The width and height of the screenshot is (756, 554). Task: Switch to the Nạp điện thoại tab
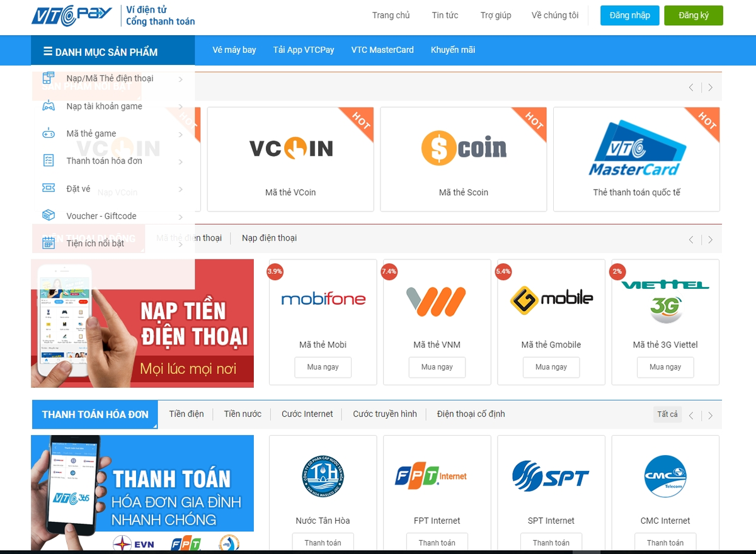point(269,238)
